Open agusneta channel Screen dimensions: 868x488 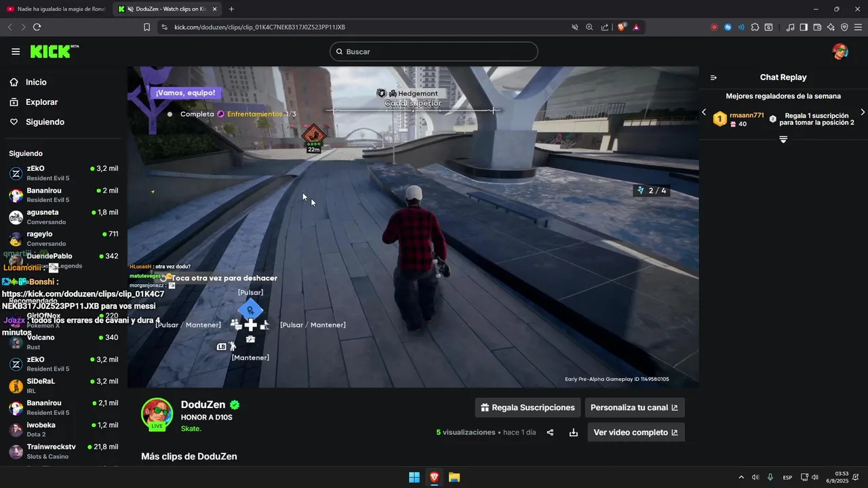tap(64, 217)
